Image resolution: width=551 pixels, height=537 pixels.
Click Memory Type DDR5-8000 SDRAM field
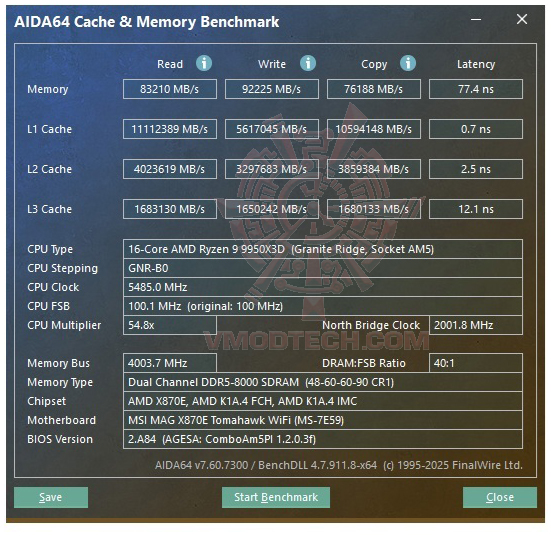pos(323,382)
